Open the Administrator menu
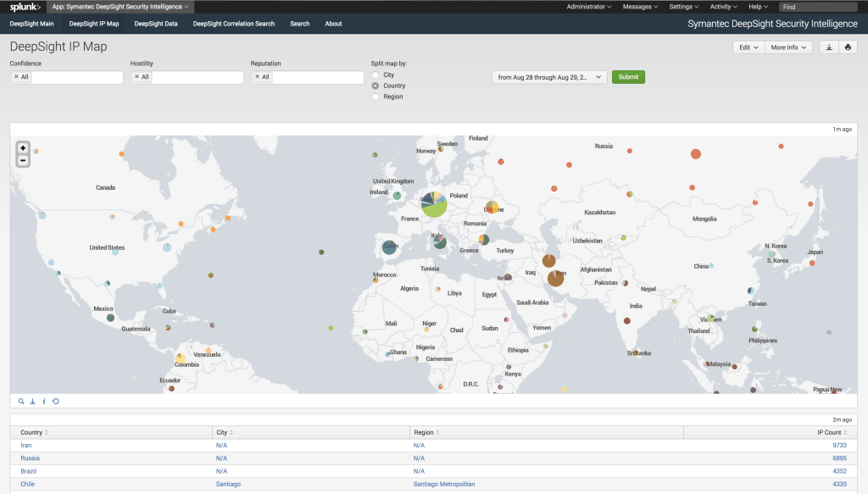Viewport: 868px width, 494px height. [588, 7]
